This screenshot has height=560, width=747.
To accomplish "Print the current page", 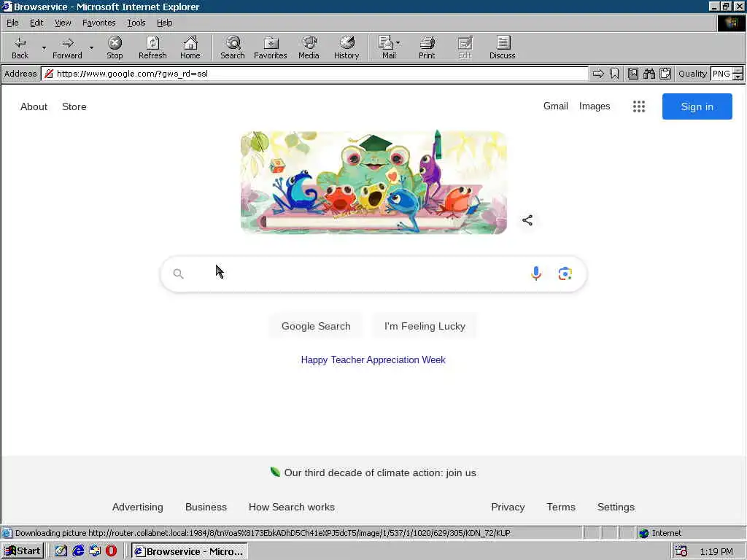I will (427, 47).
